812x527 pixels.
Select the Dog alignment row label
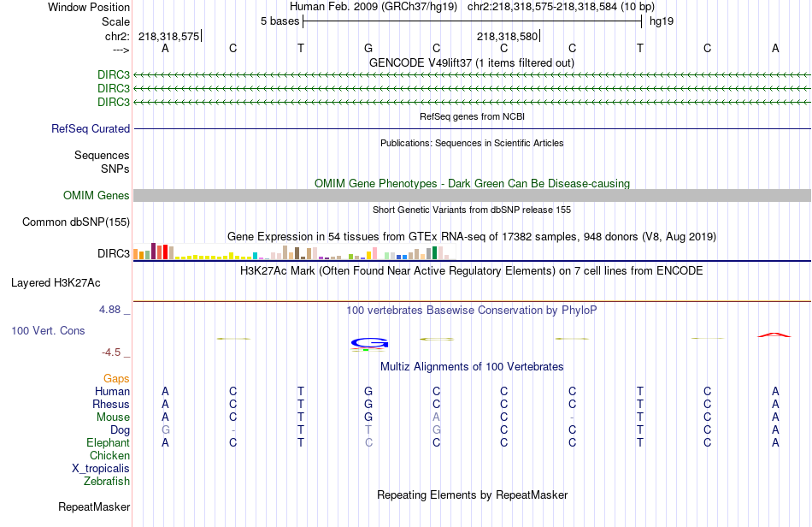pyautogui.click(x=120, y=430)
